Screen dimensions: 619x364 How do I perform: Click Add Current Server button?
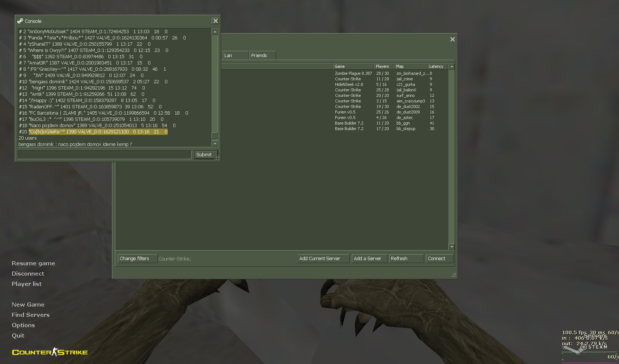tap(324, 259)
